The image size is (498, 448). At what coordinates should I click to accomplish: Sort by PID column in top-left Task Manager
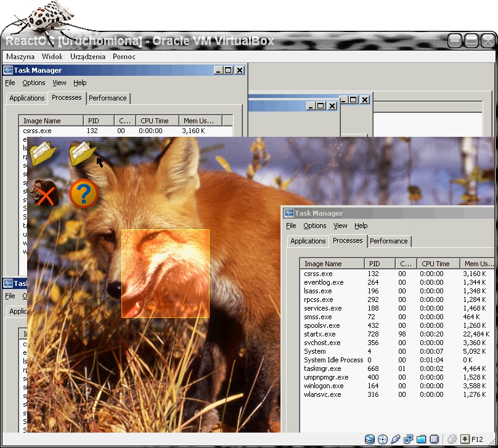99,121
